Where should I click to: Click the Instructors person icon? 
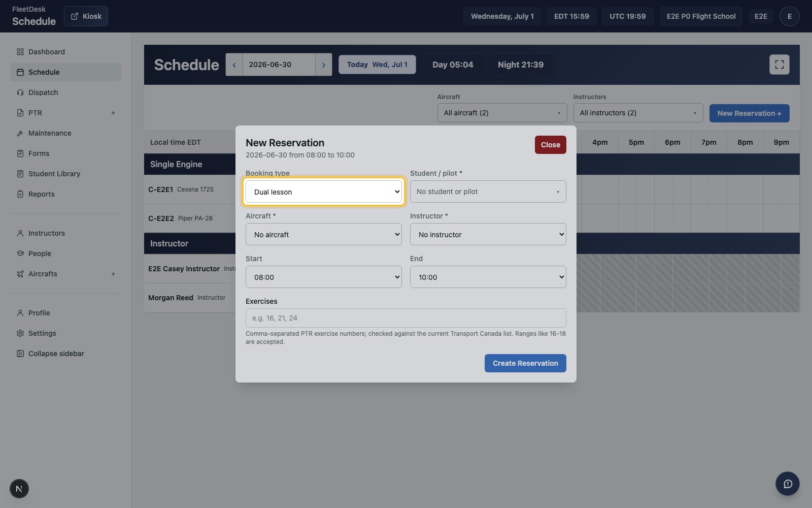point(20,233)
